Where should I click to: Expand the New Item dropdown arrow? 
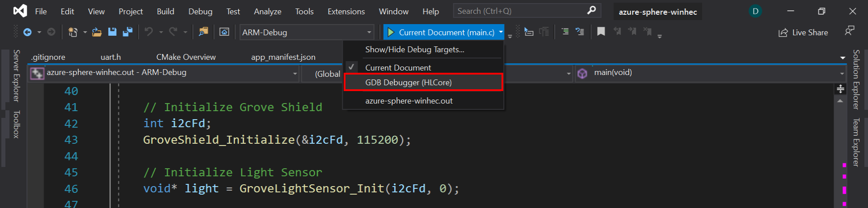click(85, 32)
